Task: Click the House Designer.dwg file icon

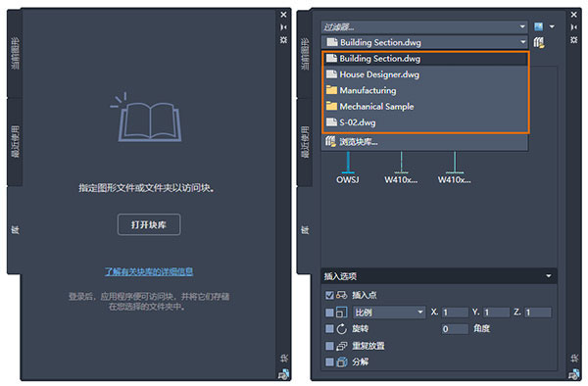Action: [331, 74]
